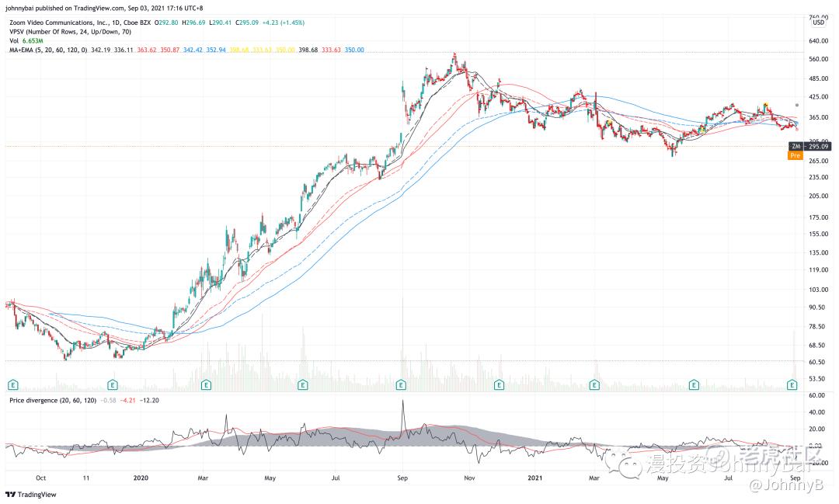Click the blue MA value 352.94

point(216,50)
